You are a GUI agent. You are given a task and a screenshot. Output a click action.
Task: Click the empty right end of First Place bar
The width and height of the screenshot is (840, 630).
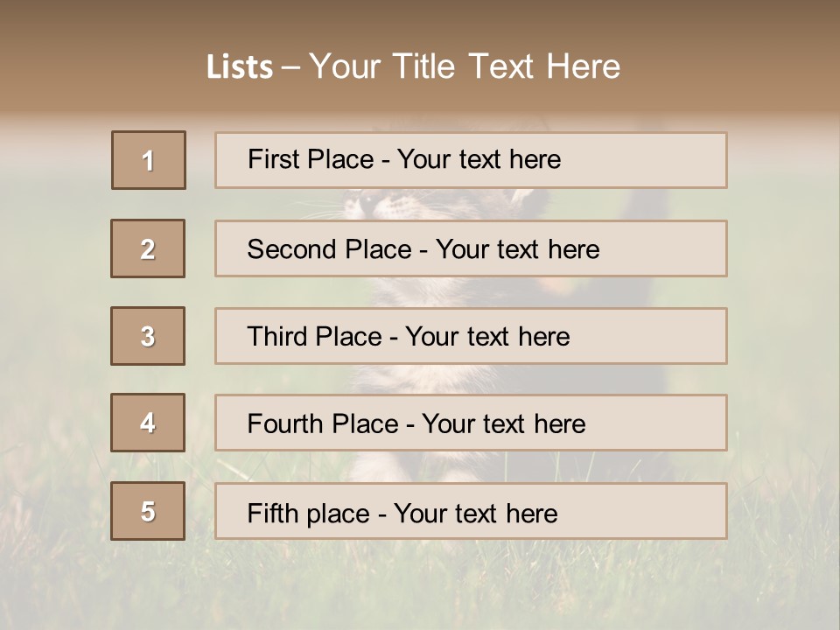[x=643, y=160]
